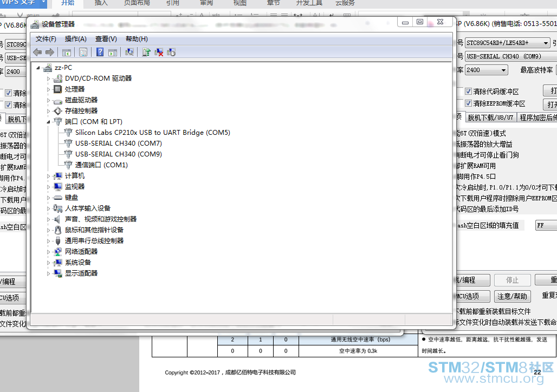Expand the 计算机 node
557x392 pixels.
click(x=48, y=176)
